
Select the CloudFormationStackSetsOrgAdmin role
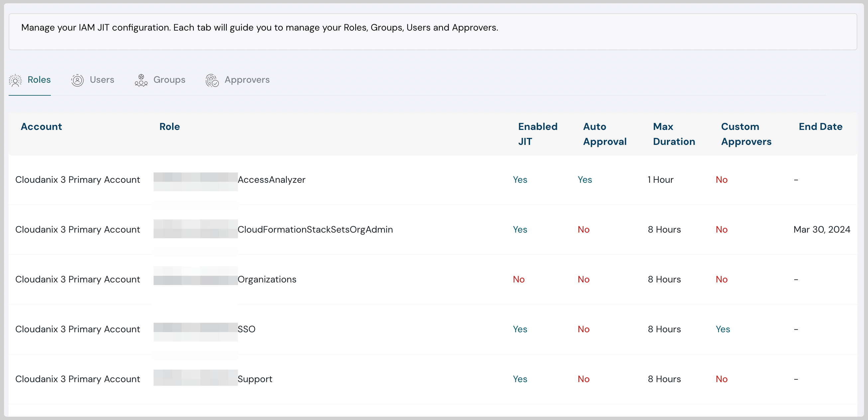click(x=315, y=230)
